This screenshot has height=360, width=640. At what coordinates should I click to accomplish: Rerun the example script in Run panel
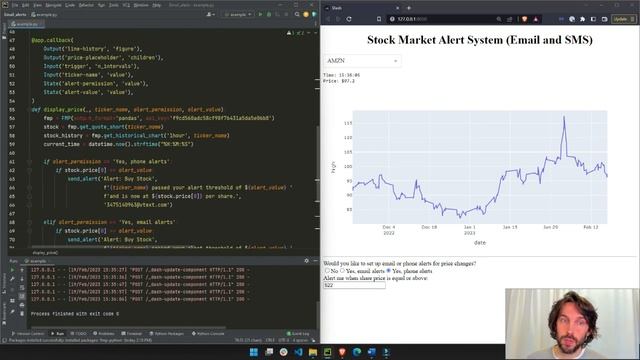[x=12, y=270]
